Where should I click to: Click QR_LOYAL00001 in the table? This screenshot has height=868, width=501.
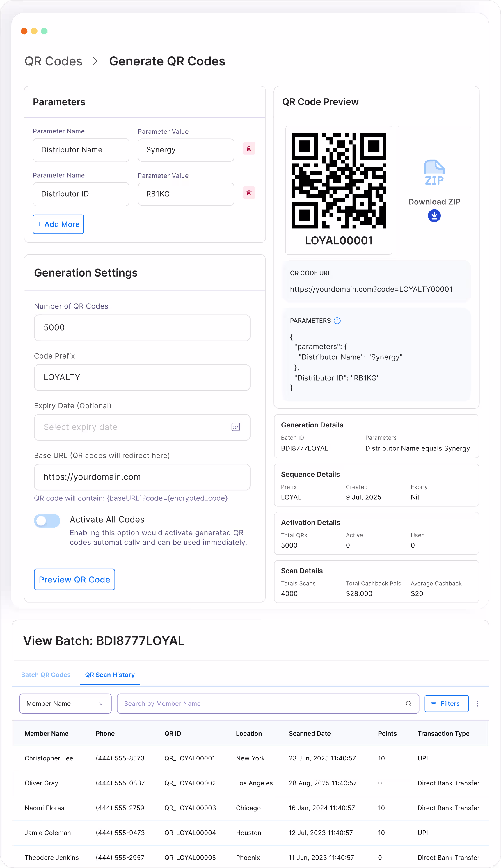190,758
